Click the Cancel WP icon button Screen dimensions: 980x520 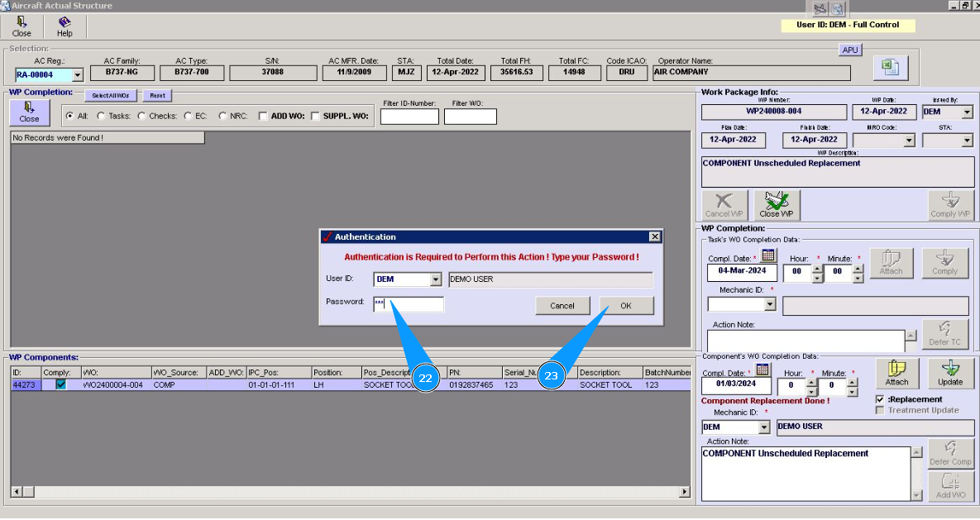click(724, 205)
